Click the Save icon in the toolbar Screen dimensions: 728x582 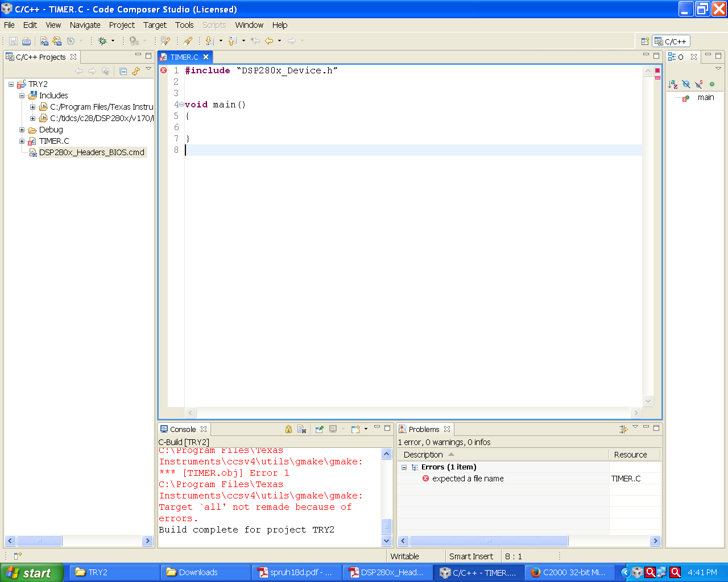(x=13, y=41)
